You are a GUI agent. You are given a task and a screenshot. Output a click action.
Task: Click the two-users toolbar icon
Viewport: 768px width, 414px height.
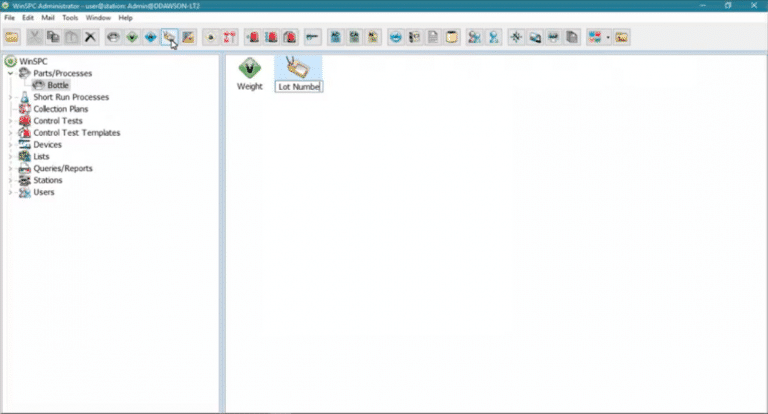(x=475, y=37)
